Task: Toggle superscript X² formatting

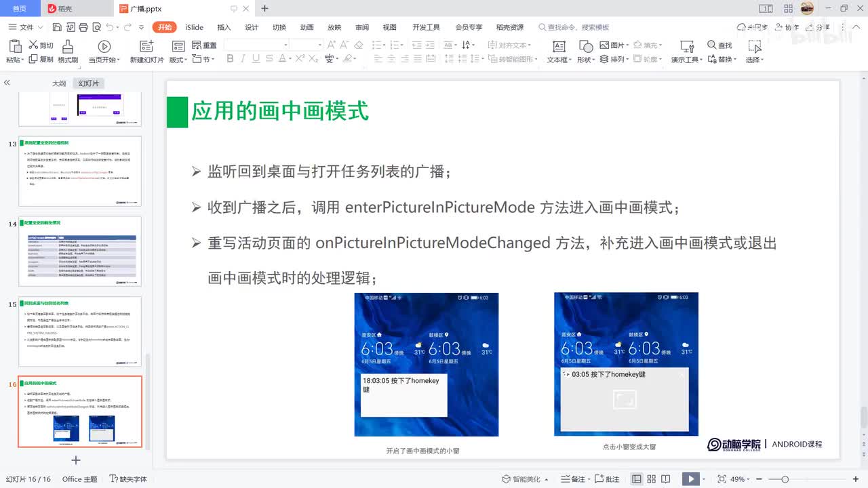Action: tap(299, 59)
